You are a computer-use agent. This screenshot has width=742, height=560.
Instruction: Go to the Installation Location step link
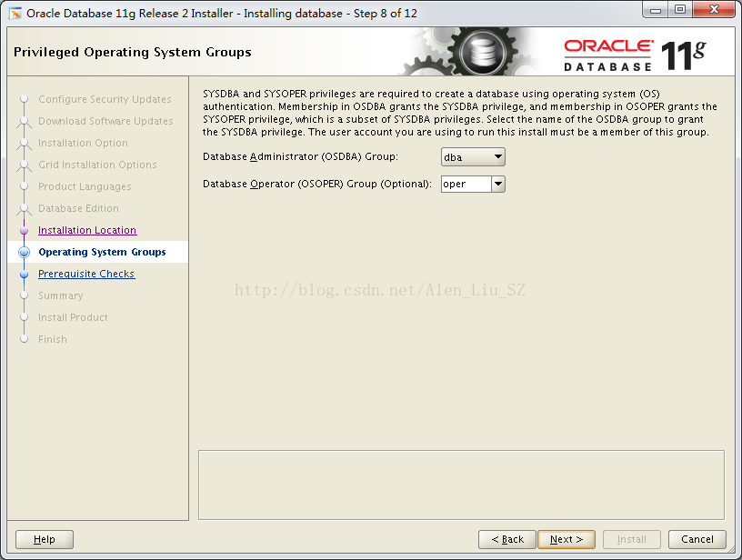(87, 230)
